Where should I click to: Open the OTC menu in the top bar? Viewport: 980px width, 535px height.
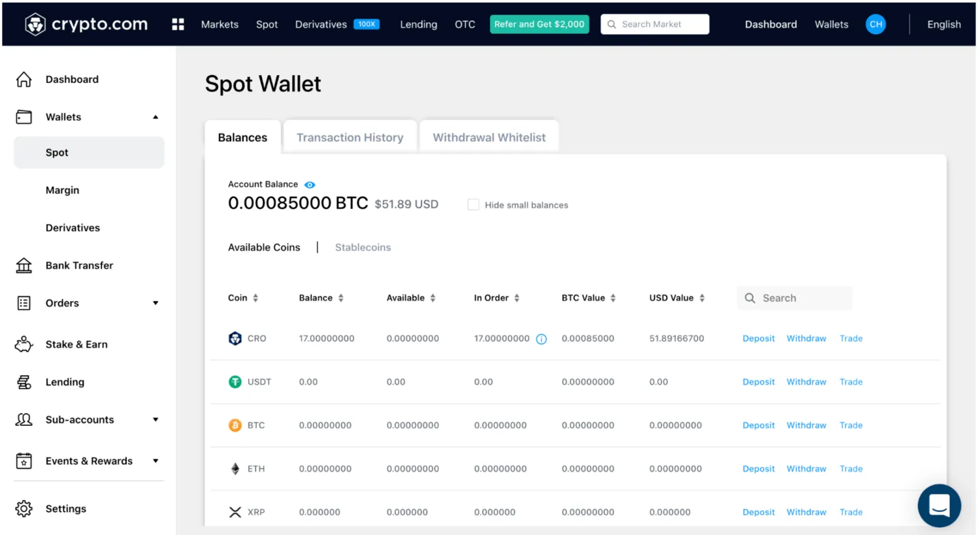tap(465, 24)
